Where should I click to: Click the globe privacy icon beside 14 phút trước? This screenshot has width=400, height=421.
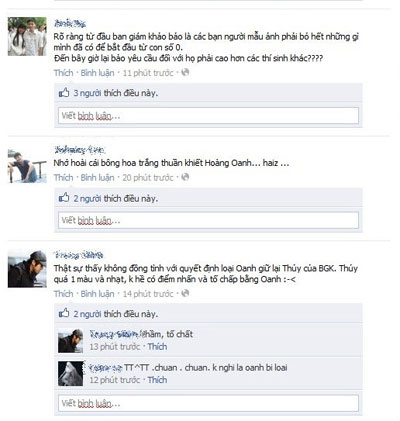185,293
